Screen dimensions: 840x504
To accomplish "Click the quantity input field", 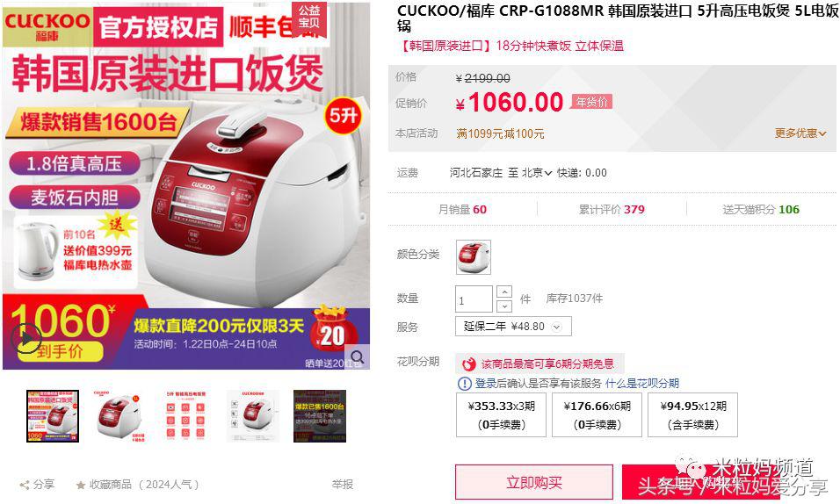I will [x=474, y=299].
